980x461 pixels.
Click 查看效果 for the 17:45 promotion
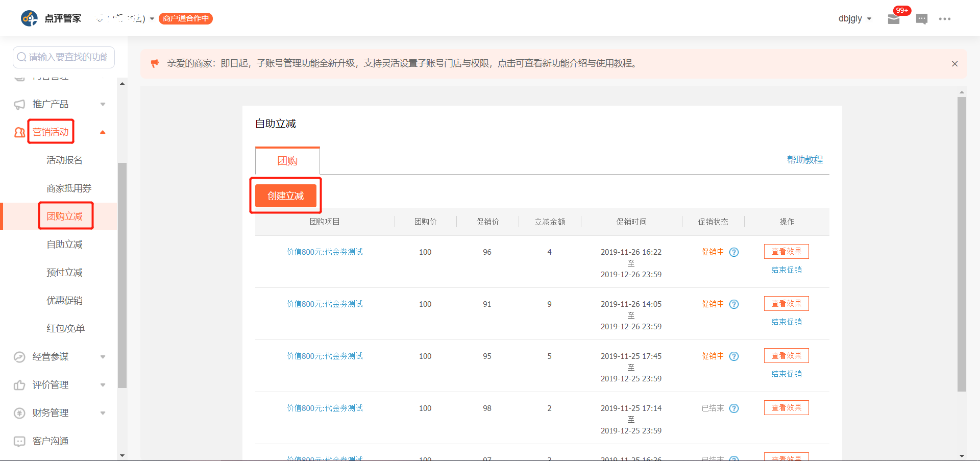tap(787, 356)
